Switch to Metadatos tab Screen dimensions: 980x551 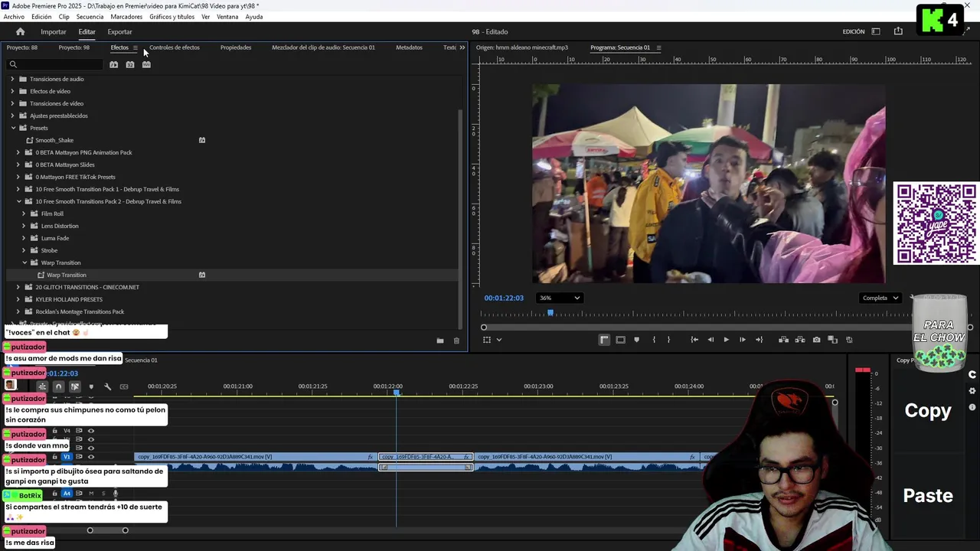tap(409, 47)
